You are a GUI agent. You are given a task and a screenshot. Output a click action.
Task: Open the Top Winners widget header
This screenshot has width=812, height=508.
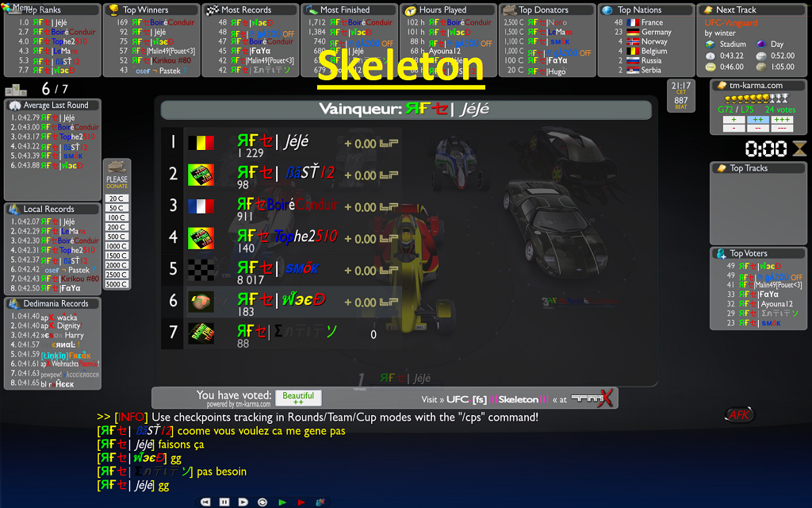click(x=151, y=10)
